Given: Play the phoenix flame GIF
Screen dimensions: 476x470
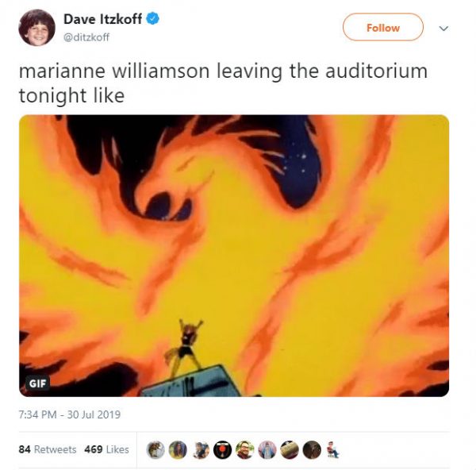Looking at the screenshot, I should pyautogui.click(x=234, y=256).
